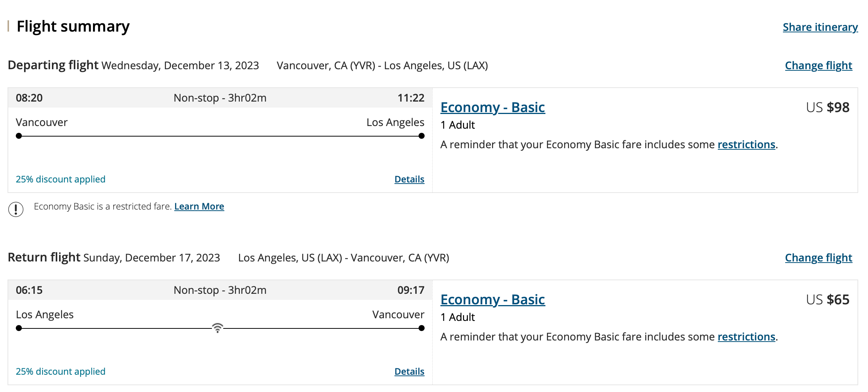Viewport: 868px width, 392px height.
Task: Click the US $98 departing price
Action: pos(827,108)
